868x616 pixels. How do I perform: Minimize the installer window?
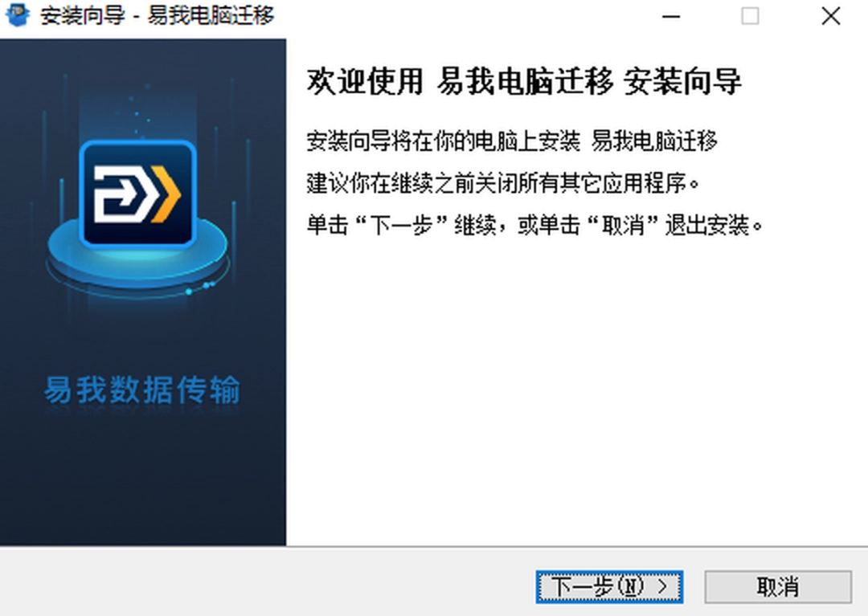click(x=672, y=16)
